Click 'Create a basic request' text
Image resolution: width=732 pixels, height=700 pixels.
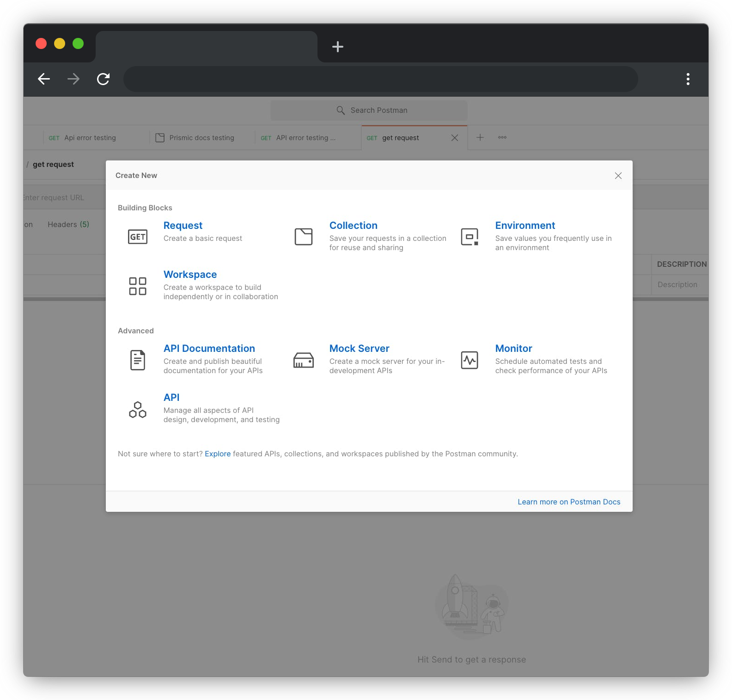[203, 239]
